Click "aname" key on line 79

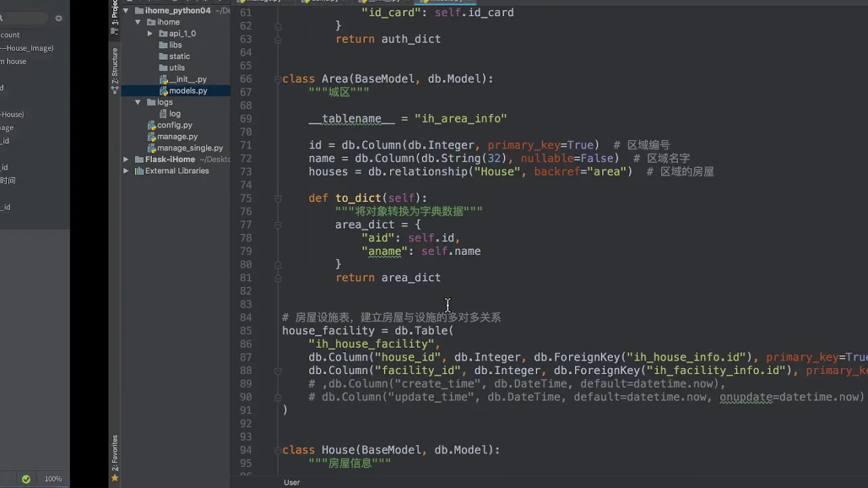(384, 251)
